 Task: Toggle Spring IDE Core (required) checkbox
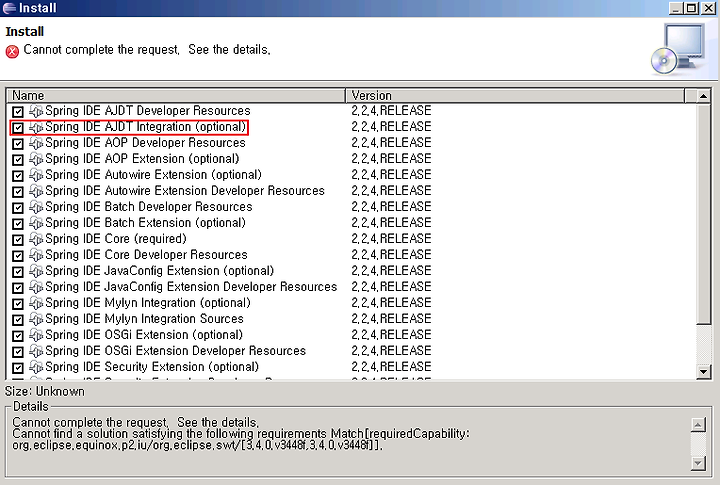click(18, 240)
